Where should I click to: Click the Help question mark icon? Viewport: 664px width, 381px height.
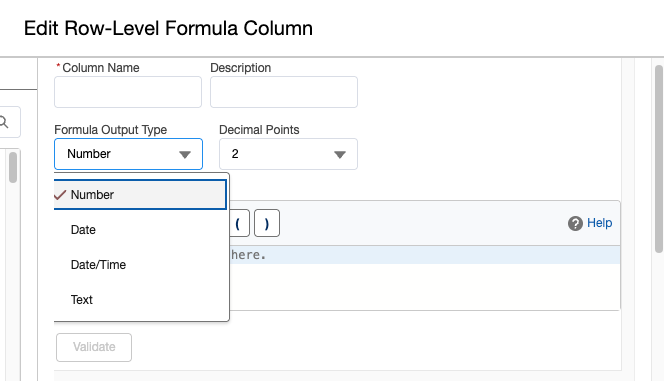[575, 223]
